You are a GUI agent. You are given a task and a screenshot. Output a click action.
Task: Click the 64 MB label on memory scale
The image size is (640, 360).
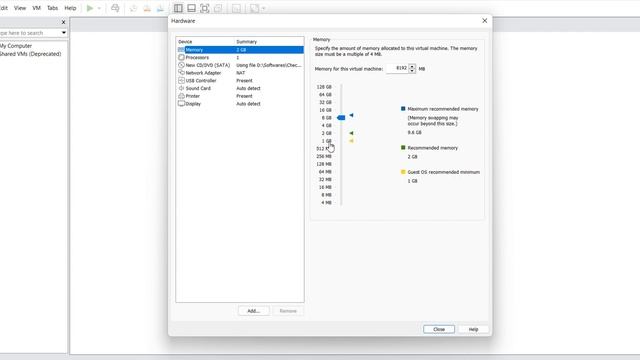coord(325,172)
